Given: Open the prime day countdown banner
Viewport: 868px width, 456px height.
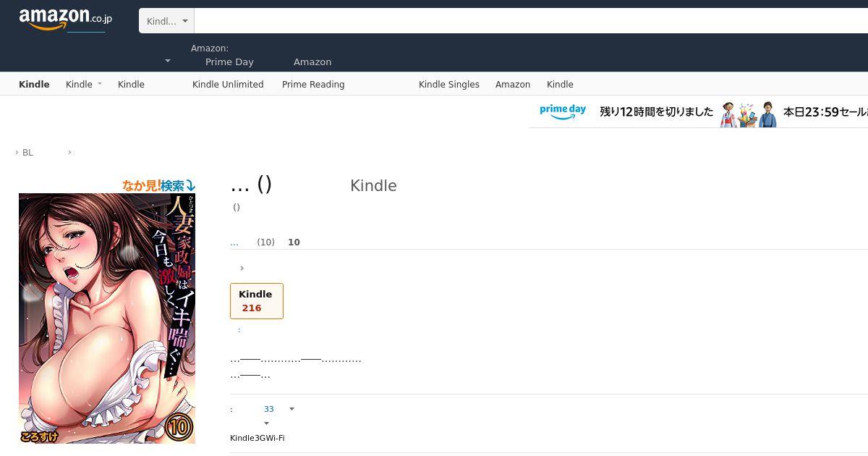Looking at the screenshot, I should [699, 113].
